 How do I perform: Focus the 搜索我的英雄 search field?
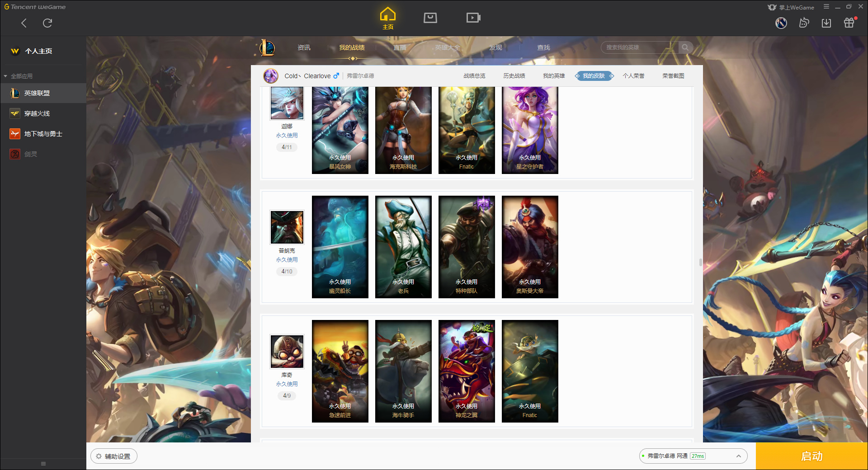[x=640, y=47]
